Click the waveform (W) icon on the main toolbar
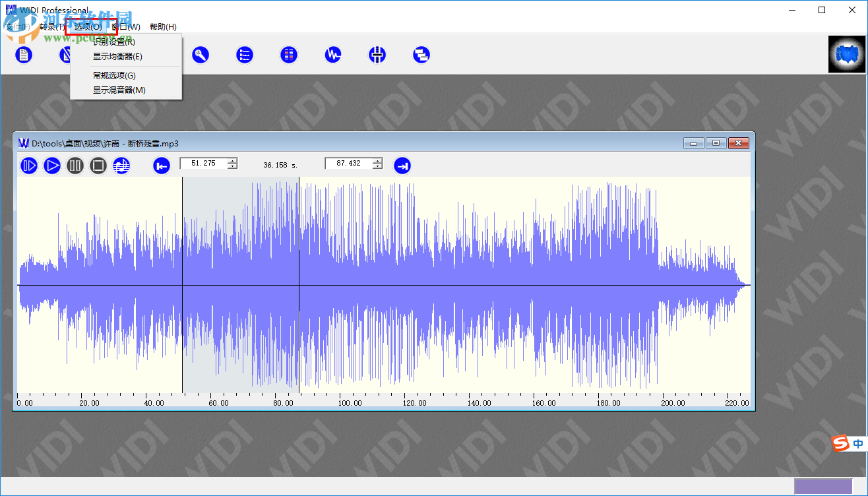The width and height of the screenshot is (868, 496). pos(332,55)
